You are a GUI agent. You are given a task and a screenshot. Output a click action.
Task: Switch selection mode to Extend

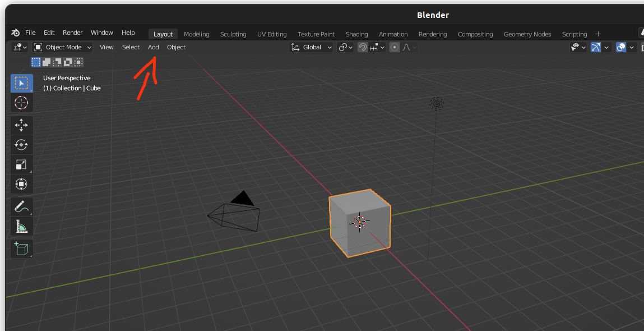[47, 62]
